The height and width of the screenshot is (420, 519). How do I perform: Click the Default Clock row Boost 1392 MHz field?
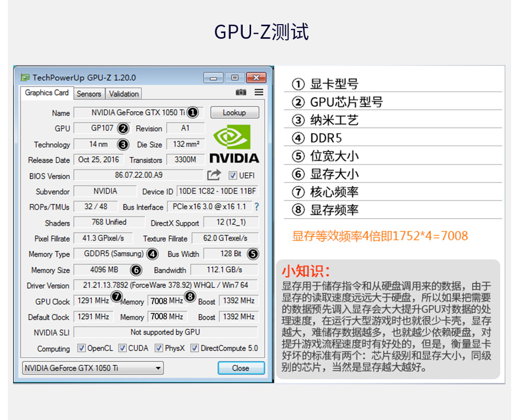click(239, 317)
